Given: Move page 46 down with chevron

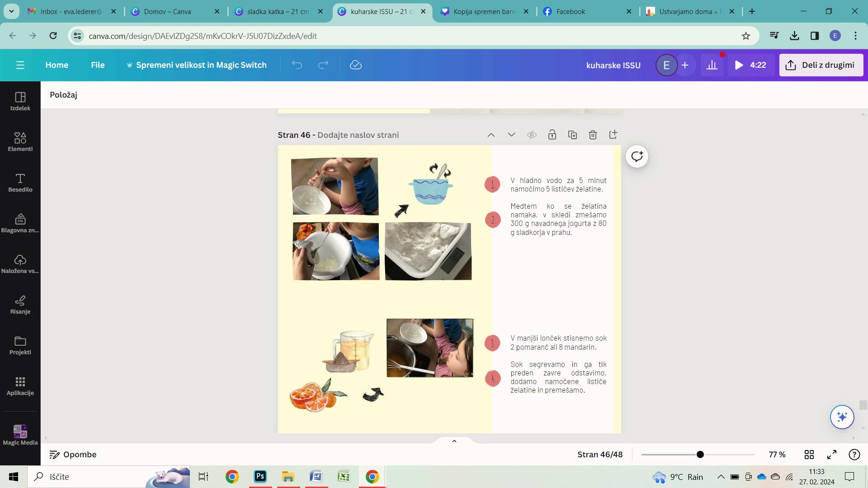Looking at the screenshot, I should 511,135.
